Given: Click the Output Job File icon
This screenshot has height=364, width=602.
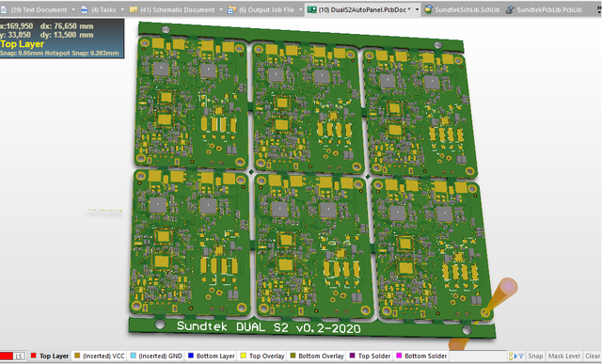Looking at the screenshot, I should (x=231, y=10).
